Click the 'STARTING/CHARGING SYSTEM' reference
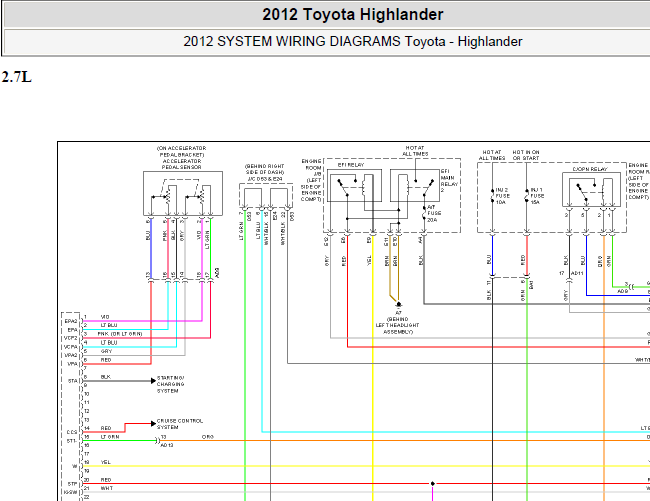Screen dimensions: 650x501 [x=170, y=384]
